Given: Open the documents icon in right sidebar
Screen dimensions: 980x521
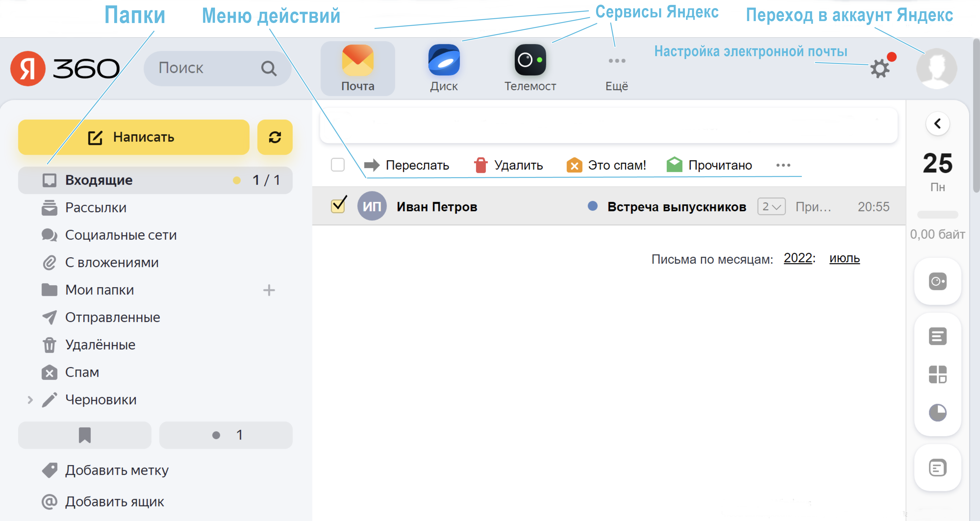Looking at the screenshot, I should (x=937, y=336).
